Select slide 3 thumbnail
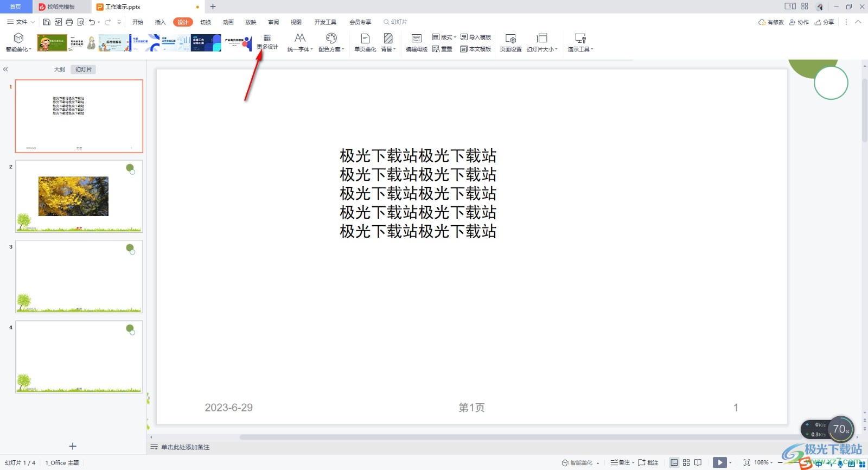Image resolution: width=868 pixels, height=470 pixels. [x=79, y=276]
